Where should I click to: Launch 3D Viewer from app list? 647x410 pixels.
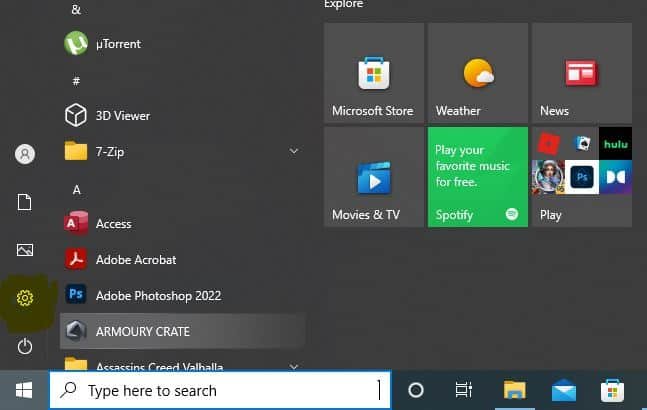(182, 115)
